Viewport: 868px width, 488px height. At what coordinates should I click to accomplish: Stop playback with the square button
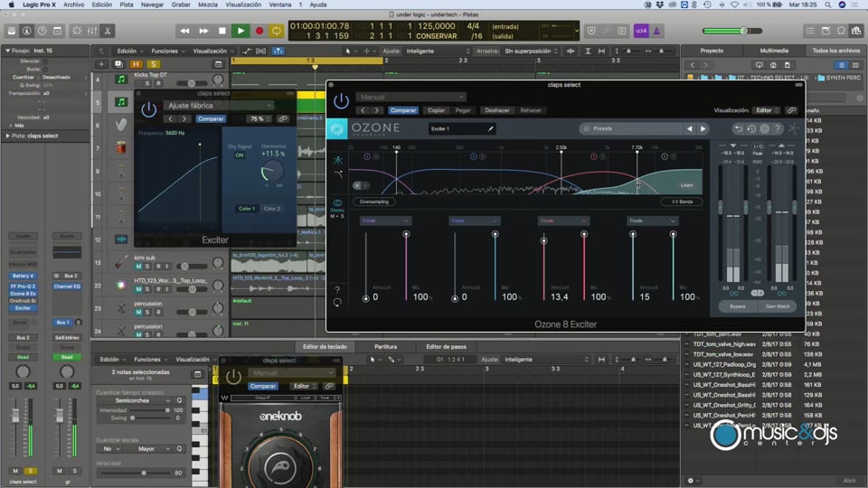[x=222, y=31]
